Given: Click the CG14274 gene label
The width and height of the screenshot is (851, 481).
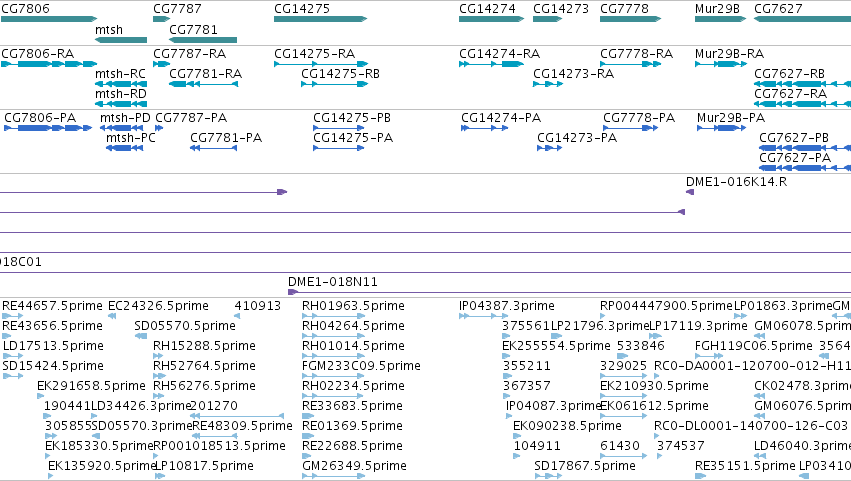Looking at the screenshot, I should (487, 9).
